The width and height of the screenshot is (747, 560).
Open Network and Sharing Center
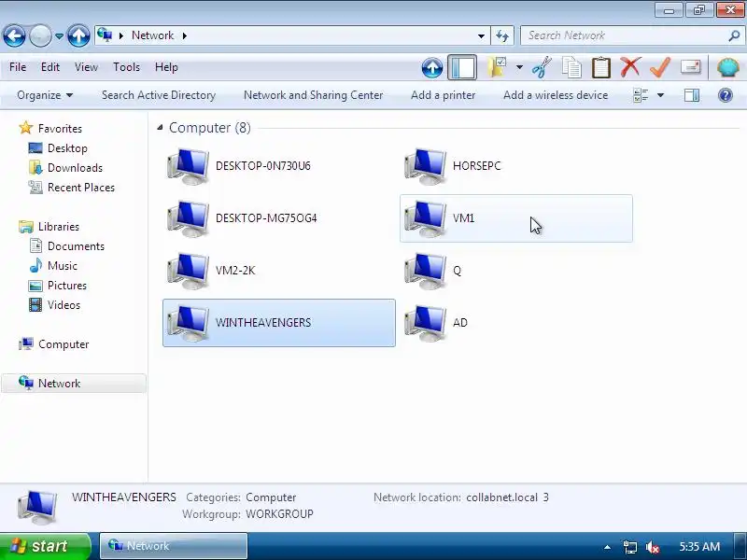[313, 95]
